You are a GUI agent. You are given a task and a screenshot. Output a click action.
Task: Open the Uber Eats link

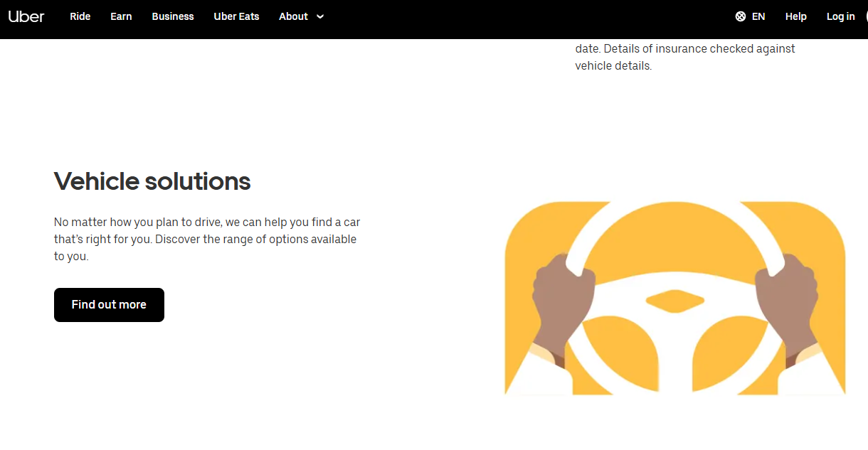(x=236, y=16)
